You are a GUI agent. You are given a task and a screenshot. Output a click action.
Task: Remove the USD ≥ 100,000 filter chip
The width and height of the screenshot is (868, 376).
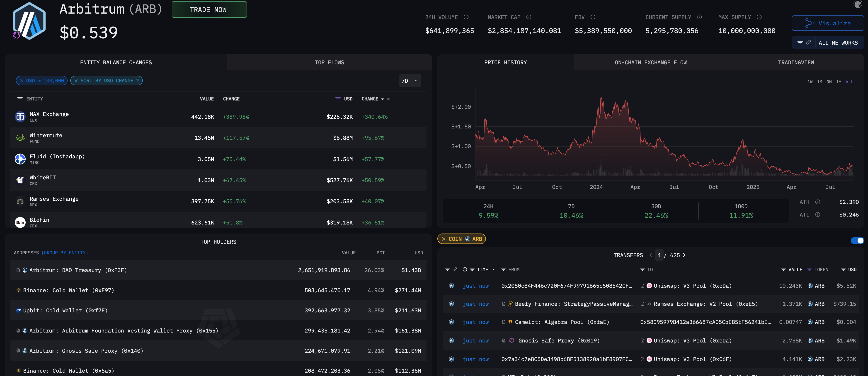(22, 81)
